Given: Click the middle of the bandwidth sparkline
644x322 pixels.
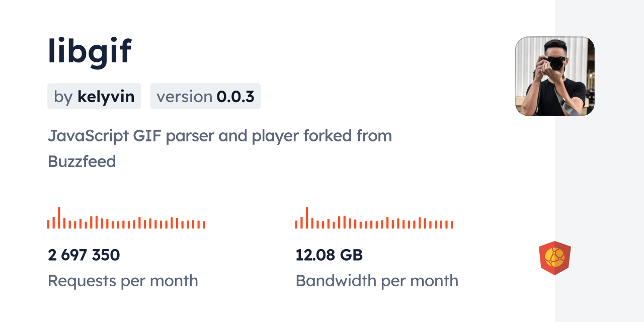Looking at the screenshot, I should tap(374, 223).
